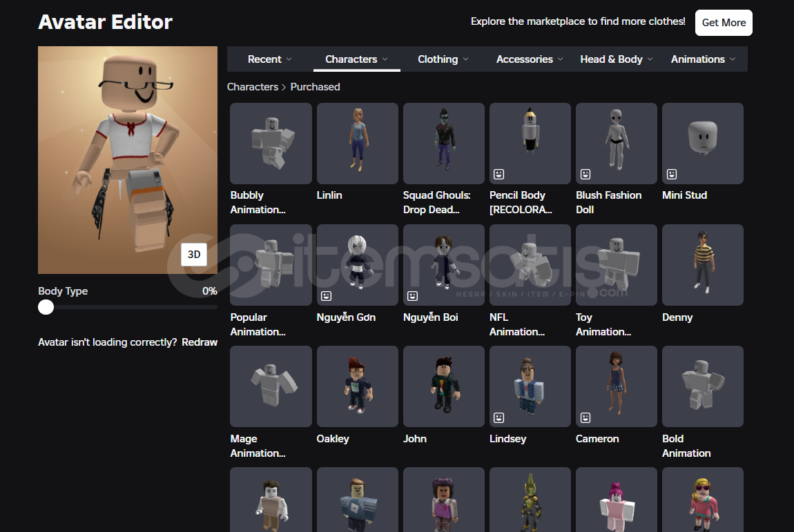Toggle the 3D avatar view button

pyautogui.click(x=194, y=254)
